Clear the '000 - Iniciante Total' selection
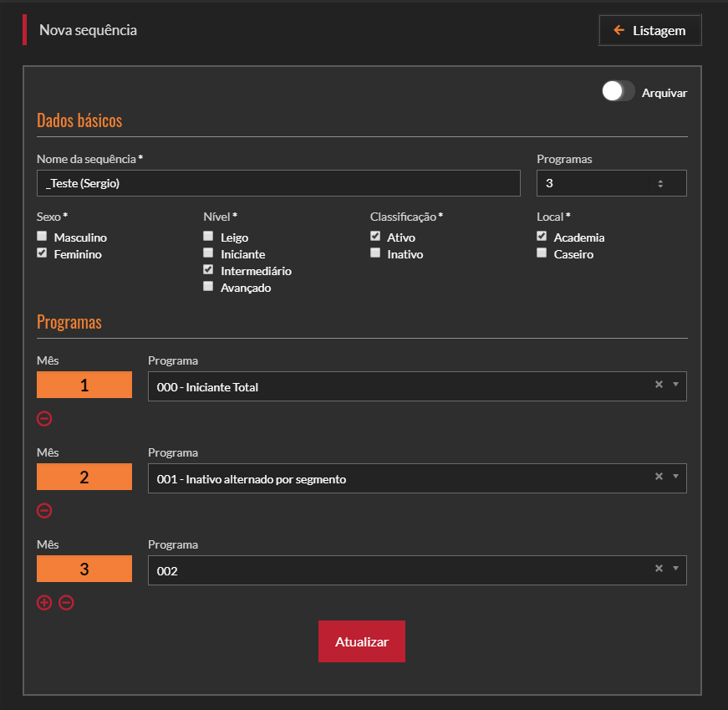728x710 pixels. tap(659, 385)
